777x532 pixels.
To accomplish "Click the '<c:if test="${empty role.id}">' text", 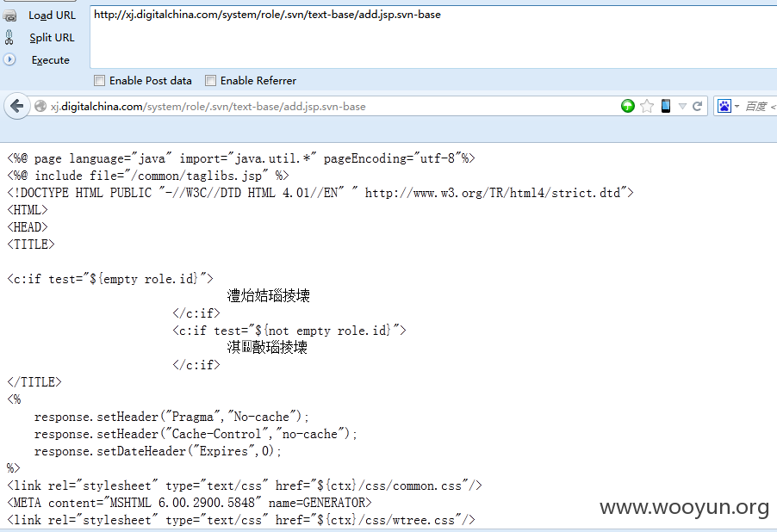I will pos(110,279).
